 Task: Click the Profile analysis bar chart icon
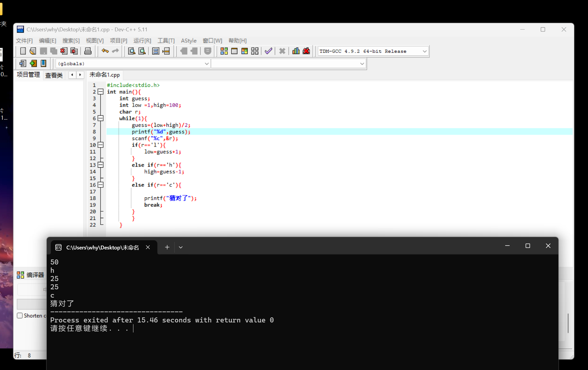tap(296, 51)
